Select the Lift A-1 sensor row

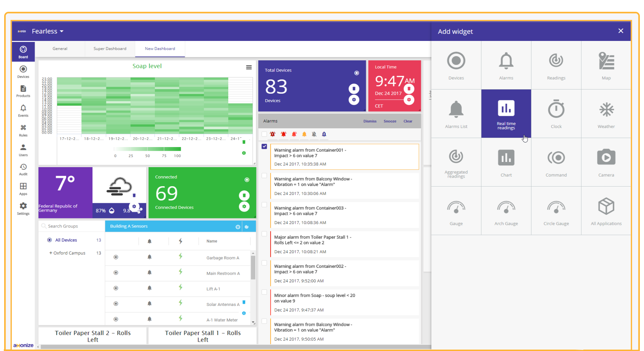coord(178,289)
